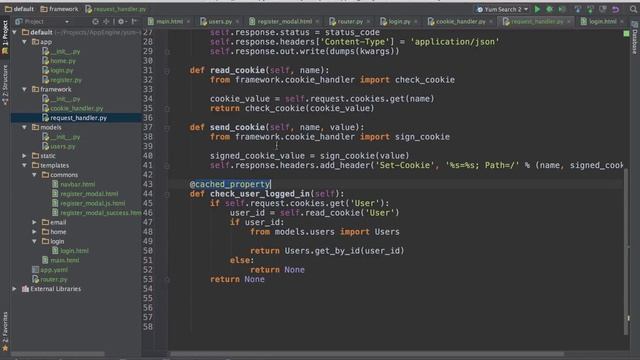Viewport: 640px width, 360px height.
Task: Click scroll-from-source target icon in Project panel
Action: 95,21
